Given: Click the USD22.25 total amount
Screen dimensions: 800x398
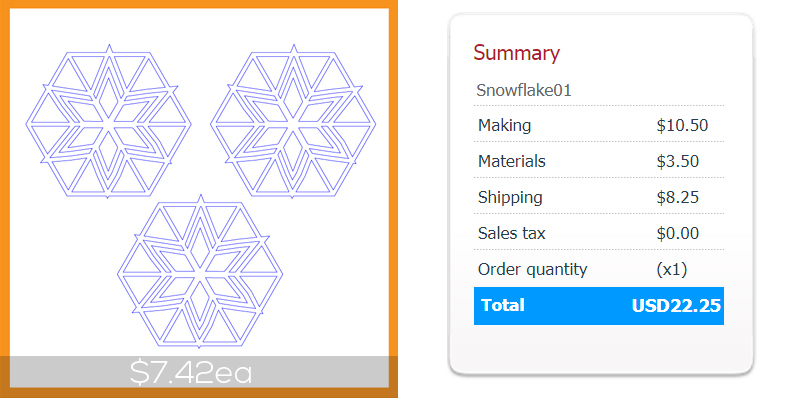Looking at the screenshot, I should [x=676, y=306].
